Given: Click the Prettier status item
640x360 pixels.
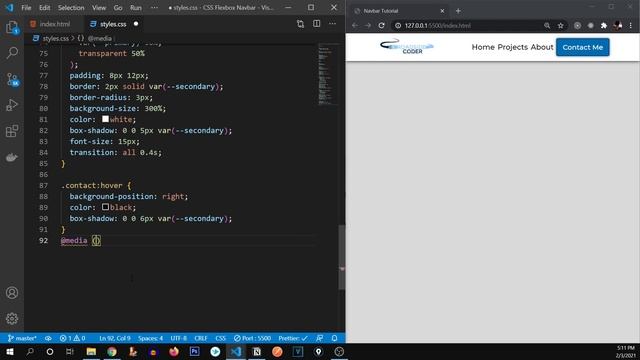Looking at the screenshot, I should [293, 338].
